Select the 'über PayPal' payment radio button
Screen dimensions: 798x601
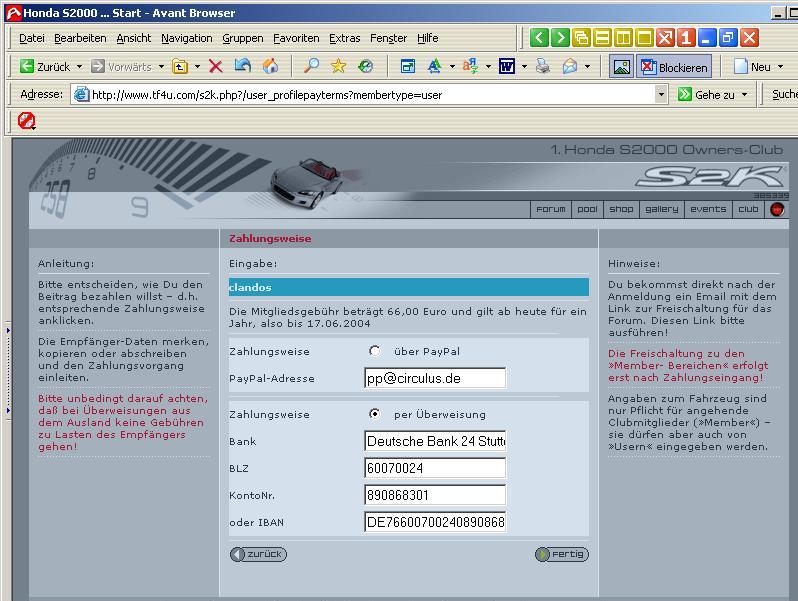point(375,351)
